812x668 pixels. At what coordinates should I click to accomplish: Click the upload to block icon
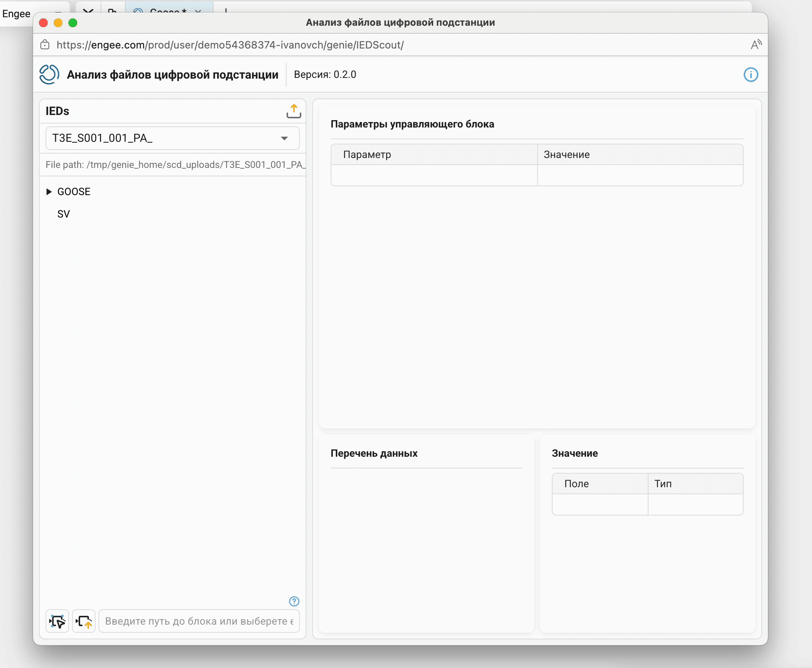84,621
